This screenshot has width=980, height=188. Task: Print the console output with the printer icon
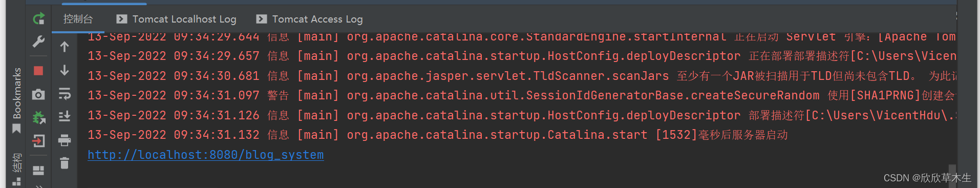pos(65,140)
